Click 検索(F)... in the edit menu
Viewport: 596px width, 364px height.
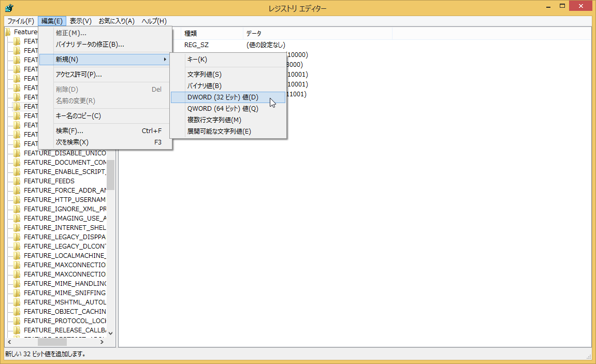click(69, 131)
